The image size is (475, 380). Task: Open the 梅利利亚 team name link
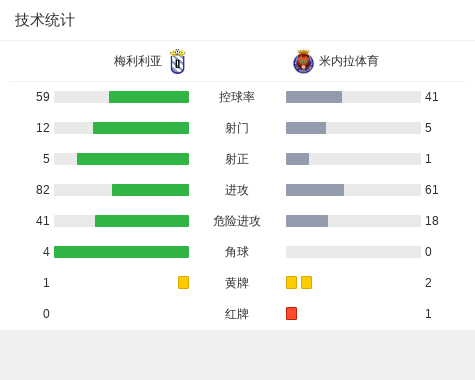tap(138, 61)
